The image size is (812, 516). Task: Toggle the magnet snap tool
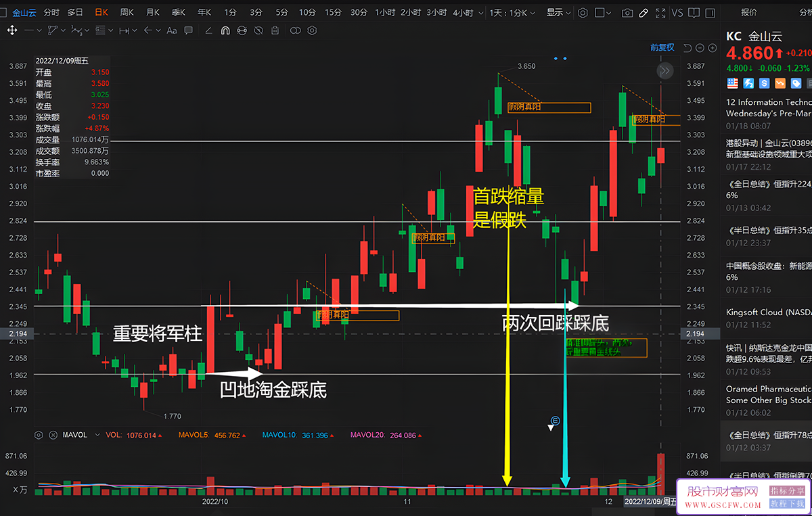click(225, 30)
